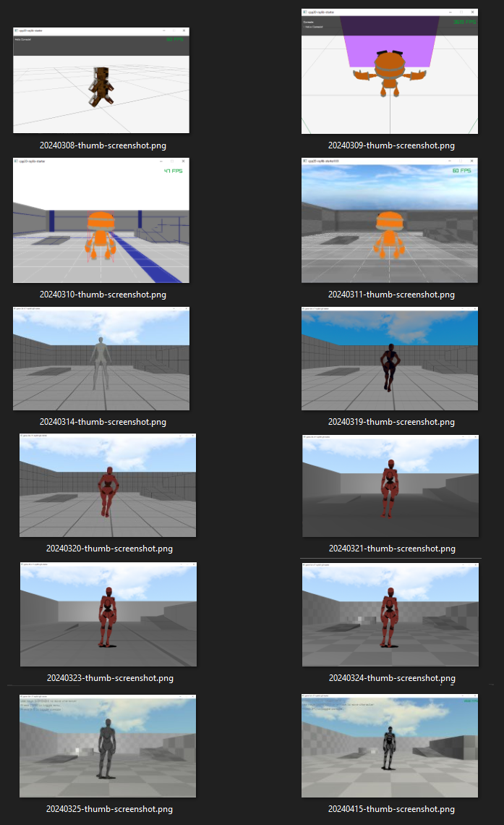Pick the 20240415-thumb-screenshot.png thumbnail
The width and height of the screenshot is (504, 825).
click(x=390, y=745)
